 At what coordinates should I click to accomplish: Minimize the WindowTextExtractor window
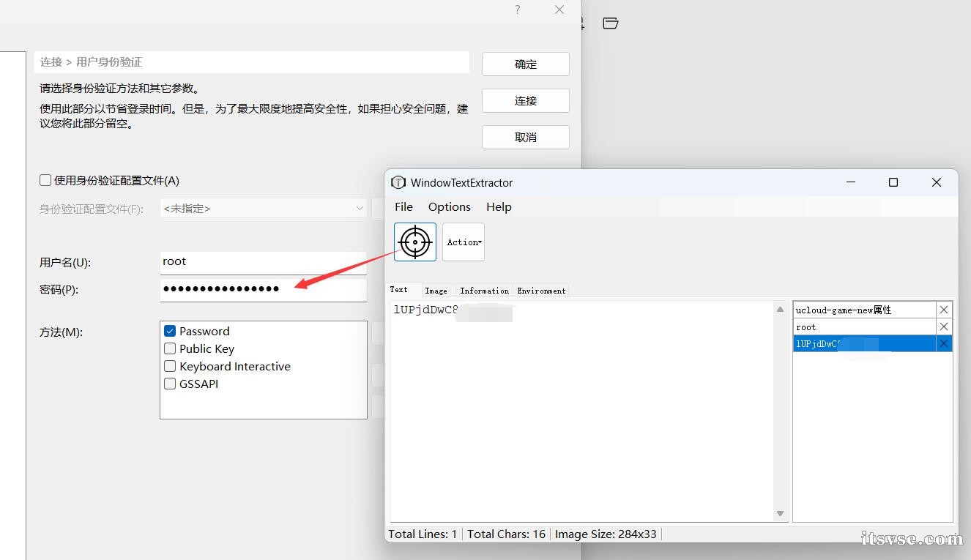(851, 182)
